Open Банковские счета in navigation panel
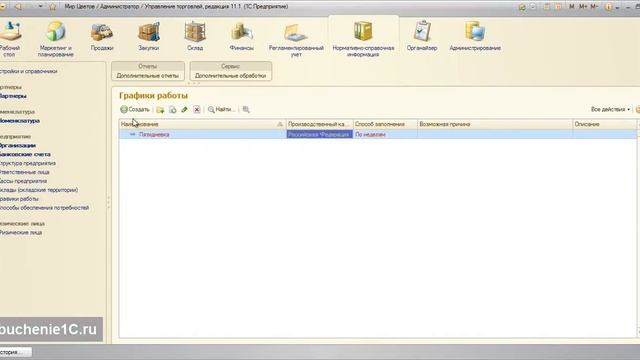The height and width of the screenshot is (360, 640). click(x=25, y=155)
